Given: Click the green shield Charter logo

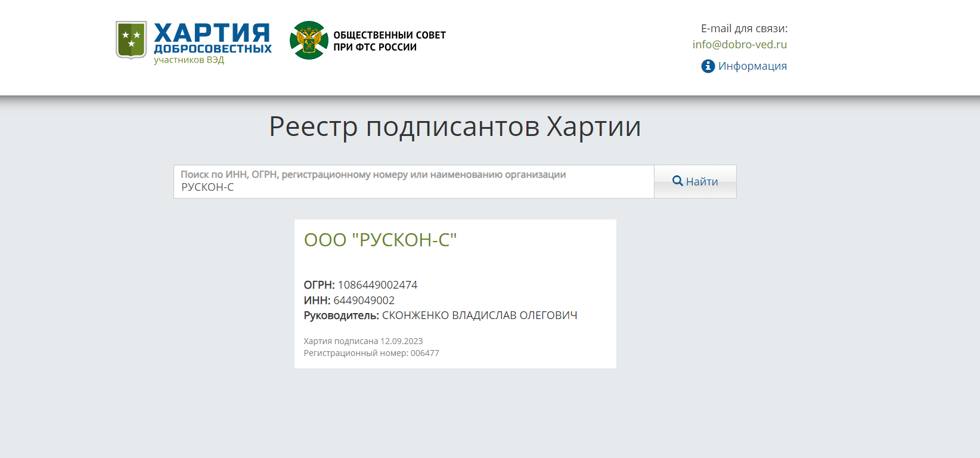Looking at the screenshot, I should point(131,40).
